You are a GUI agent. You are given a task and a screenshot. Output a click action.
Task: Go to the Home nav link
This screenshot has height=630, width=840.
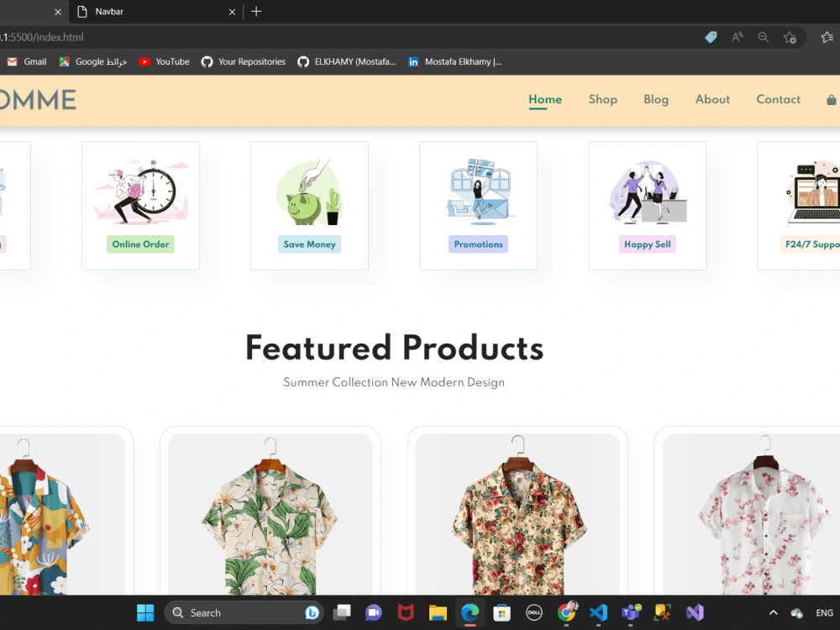tap(545, 99)
